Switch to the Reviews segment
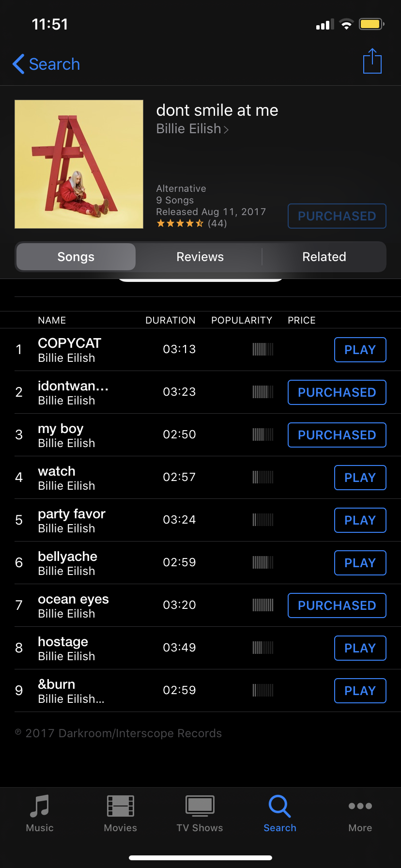The width and height of the screenshot is (401, 868). tap(200, 257)
